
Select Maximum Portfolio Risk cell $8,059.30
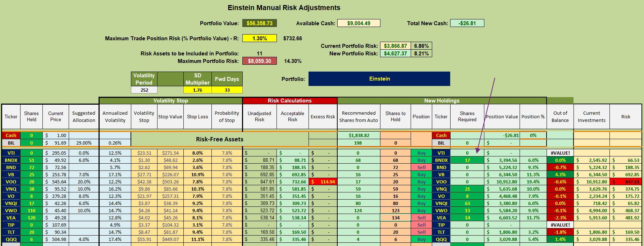260,61
